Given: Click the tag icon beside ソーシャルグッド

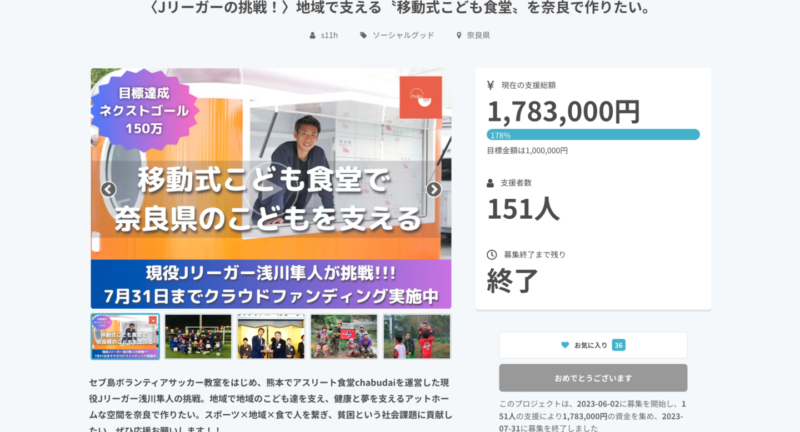Looking at the screenshot, I should (363, 35).
